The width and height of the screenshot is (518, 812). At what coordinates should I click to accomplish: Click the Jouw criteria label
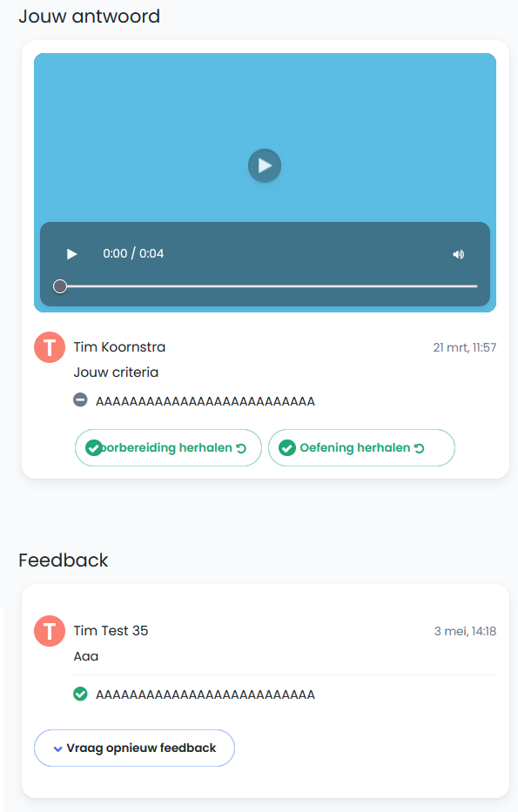coord(116,372)
